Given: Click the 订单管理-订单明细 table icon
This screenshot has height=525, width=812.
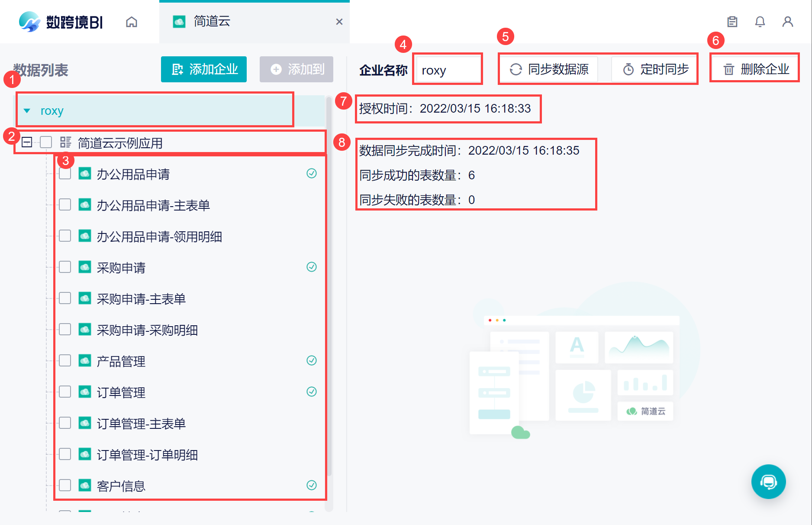Looking at the screenshot, I should click(x=85, y=454).
